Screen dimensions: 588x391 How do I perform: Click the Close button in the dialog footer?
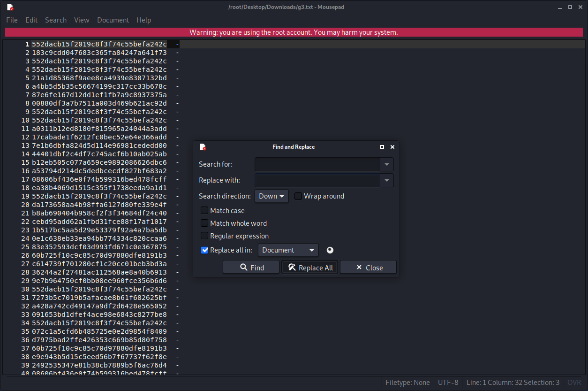369,268
